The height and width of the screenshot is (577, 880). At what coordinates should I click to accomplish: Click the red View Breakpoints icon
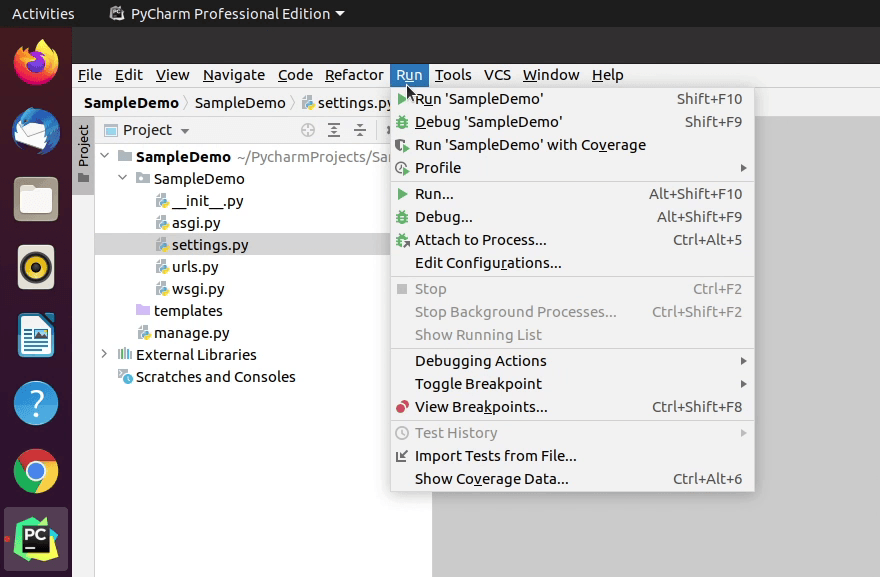point(402,407)
